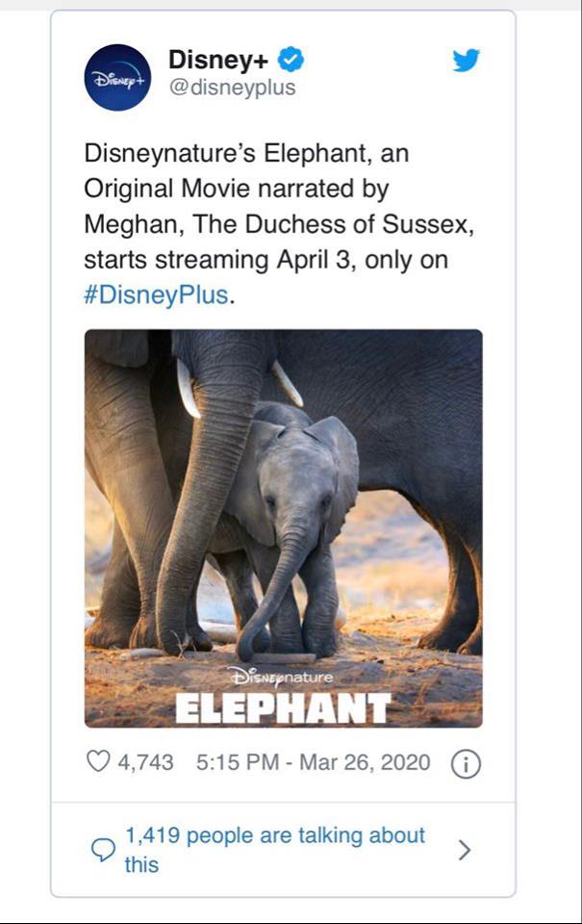
Task: Click the Disney+ profile avatar
Action: pos(117,77)
